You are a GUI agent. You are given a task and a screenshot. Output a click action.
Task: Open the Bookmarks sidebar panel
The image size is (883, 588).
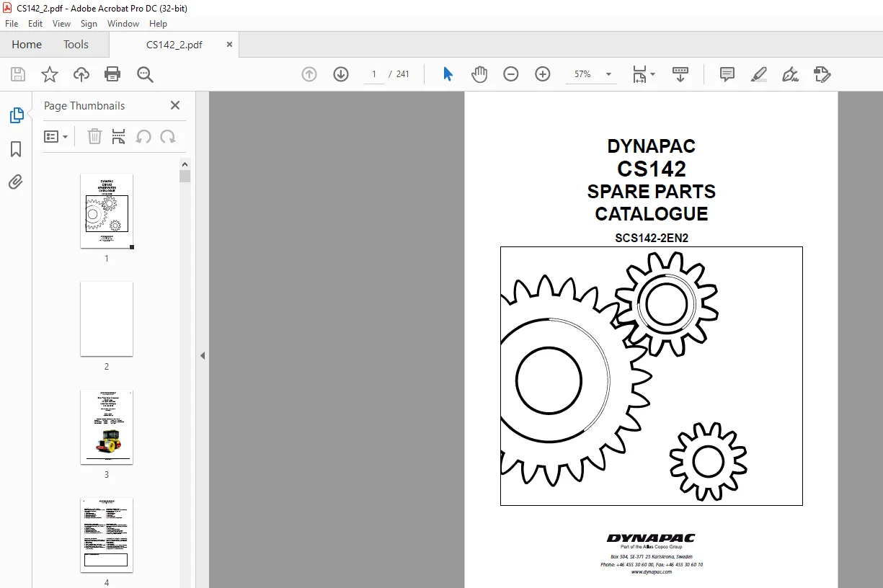point(16,149)
